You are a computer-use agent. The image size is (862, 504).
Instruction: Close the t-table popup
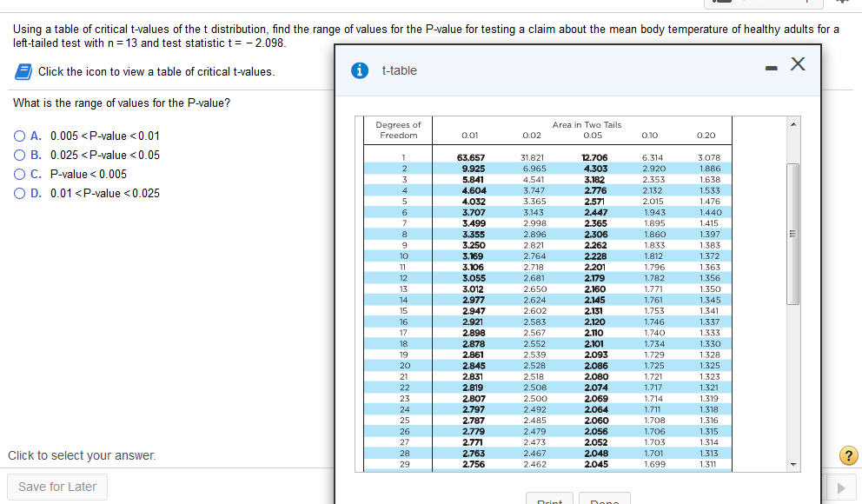click(x=798, y=63)
